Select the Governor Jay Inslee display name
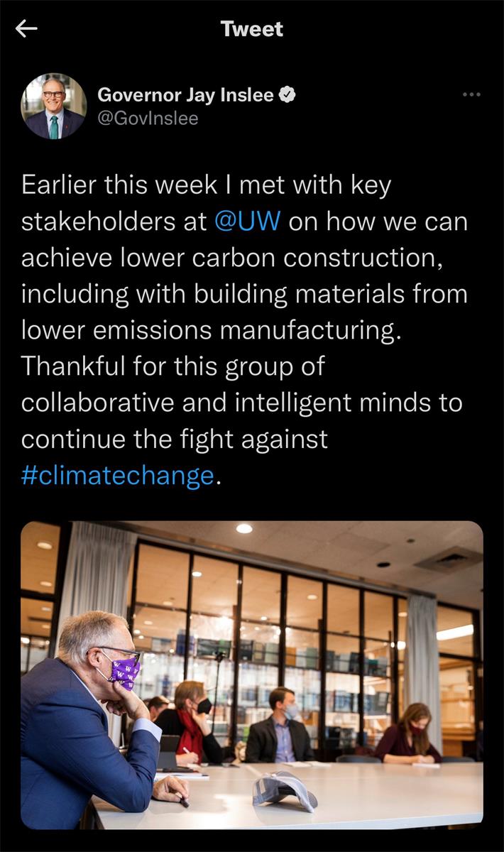This screenshot has height=852, width=504. (185, 94)
